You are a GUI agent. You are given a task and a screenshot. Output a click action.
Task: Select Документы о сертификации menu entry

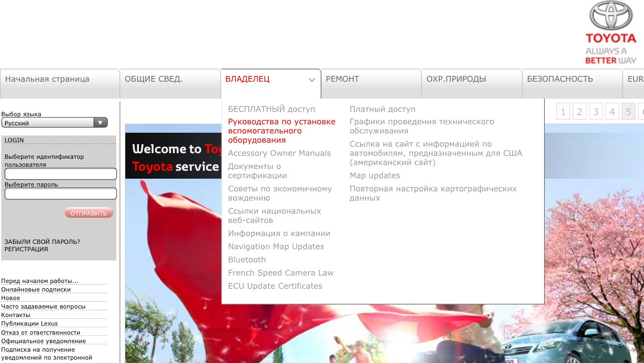[257, 171]
